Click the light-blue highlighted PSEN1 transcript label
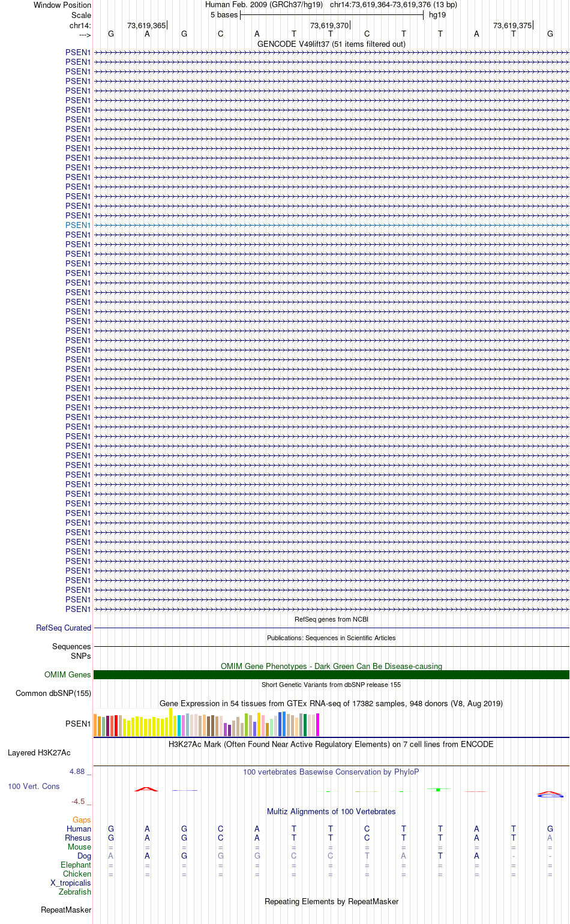The width and height of the screenshot is (570, 924). click(x=78, y=225)
